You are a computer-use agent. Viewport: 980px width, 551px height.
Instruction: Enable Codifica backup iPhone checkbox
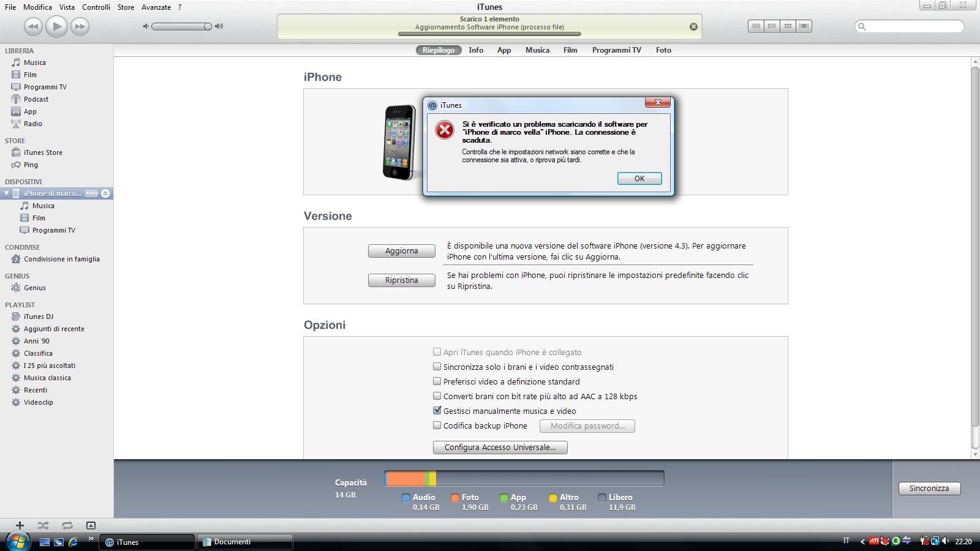(437, 425)
